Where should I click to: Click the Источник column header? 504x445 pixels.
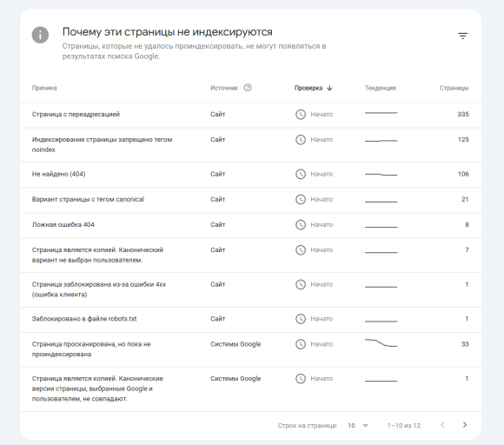pyautogui.click(x=224, y=88)
